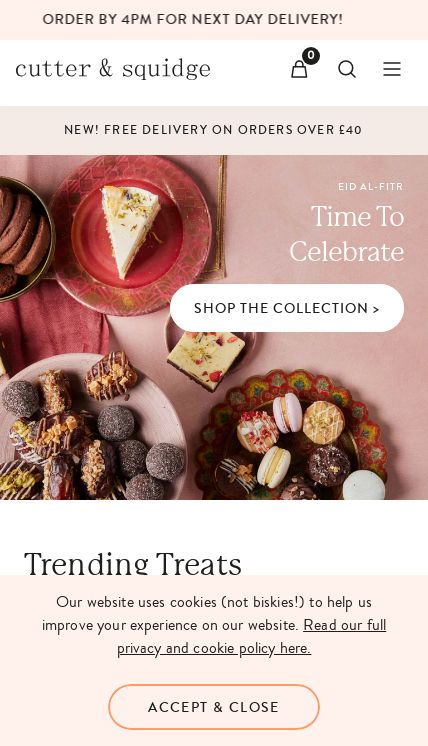Accept & Close the cookie notice
This screenshot has width=428, height=746.
(x=214, y=707)
